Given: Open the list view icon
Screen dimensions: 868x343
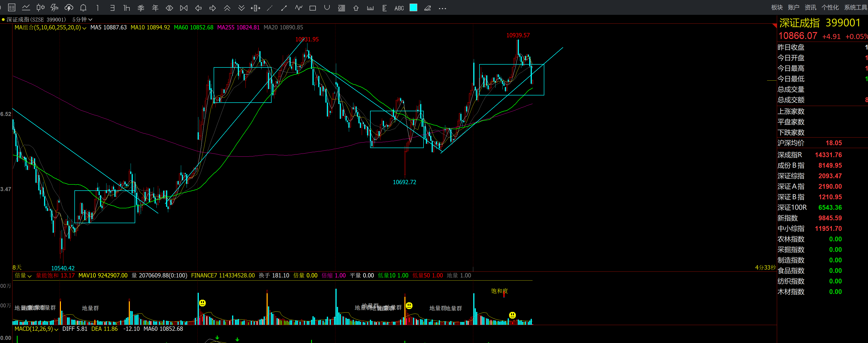Looking at the screenshot, I should click(x=11, y=8).
